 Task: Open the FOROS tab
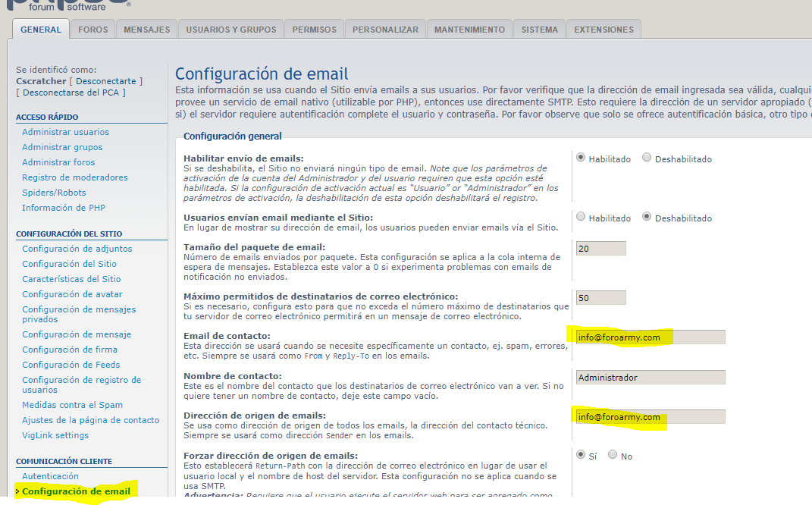(x=92, y=30)
